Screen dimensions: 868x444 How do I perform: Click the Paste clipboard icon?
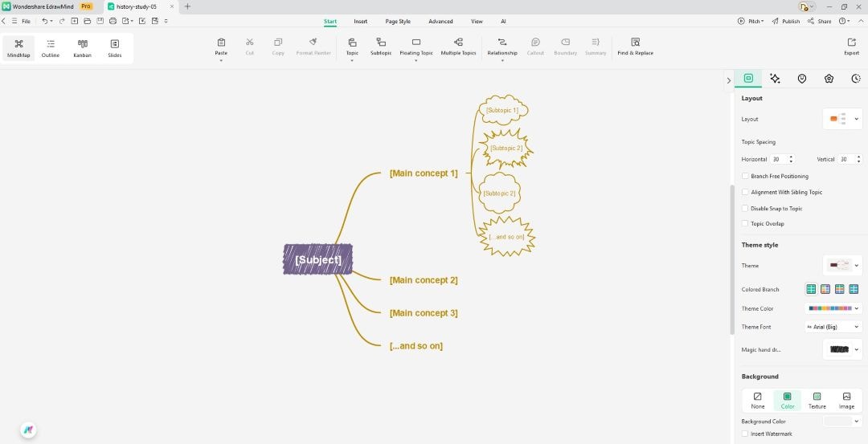point(222,43)
